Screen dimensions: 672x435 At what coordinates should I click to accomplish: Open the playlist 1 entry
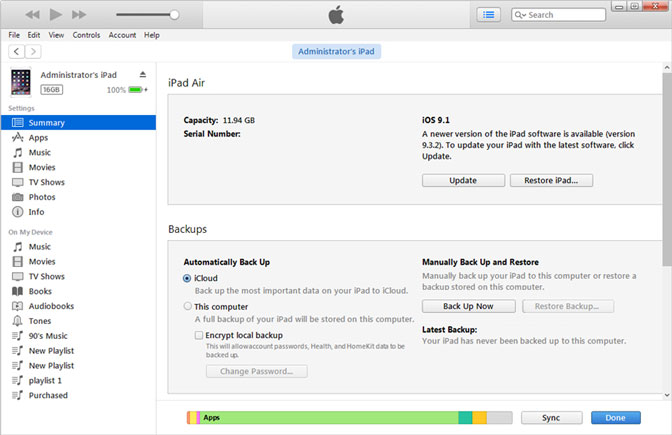click(x=78, y=381)
